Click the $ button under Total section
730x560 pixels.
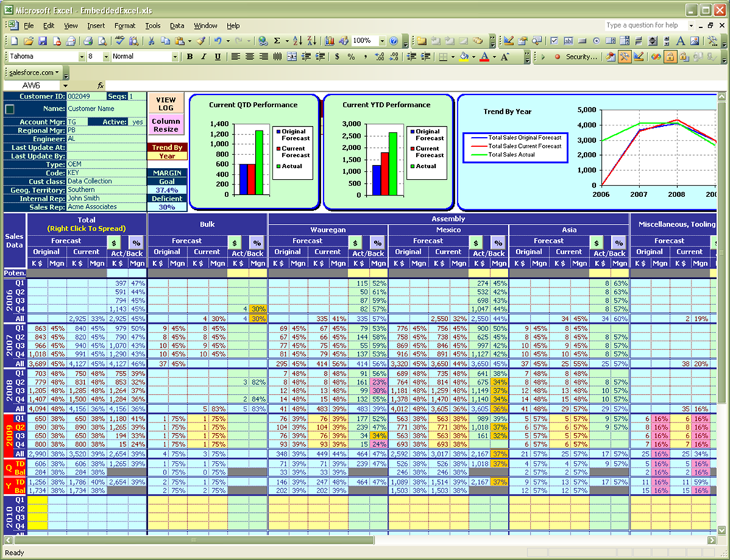[x=114, y=243]
